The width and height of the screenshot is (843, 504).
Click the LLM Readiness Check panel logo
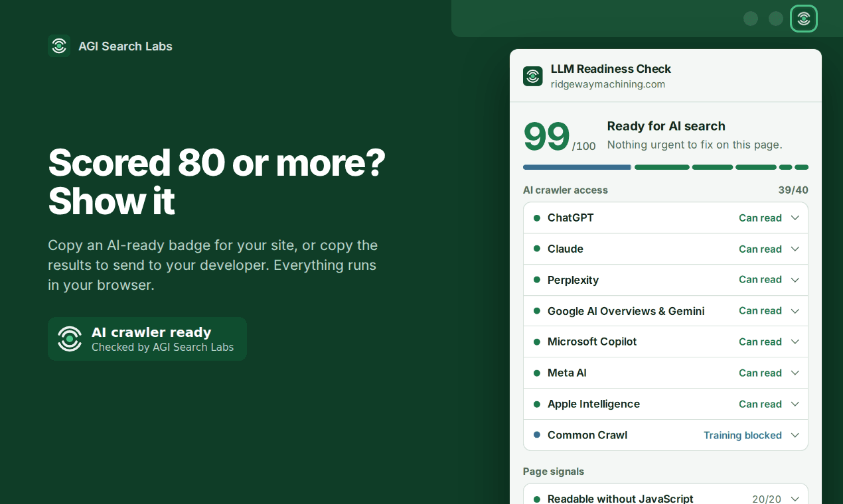pos(533,76)
